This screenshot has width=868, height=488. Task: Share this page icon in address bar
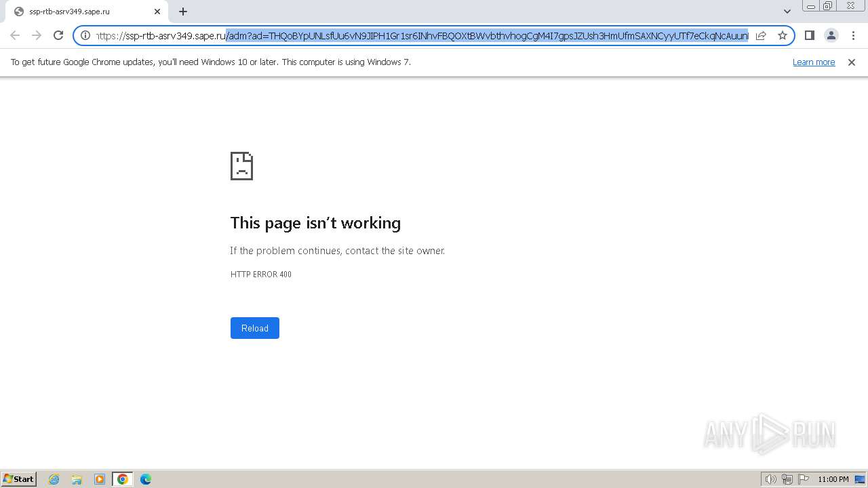[761, 35]
